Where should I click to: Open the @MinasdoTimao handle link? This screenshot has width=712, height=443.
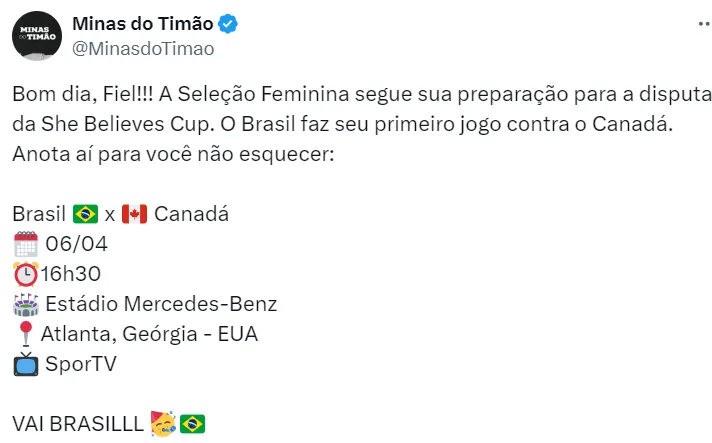tap(143, 47)
